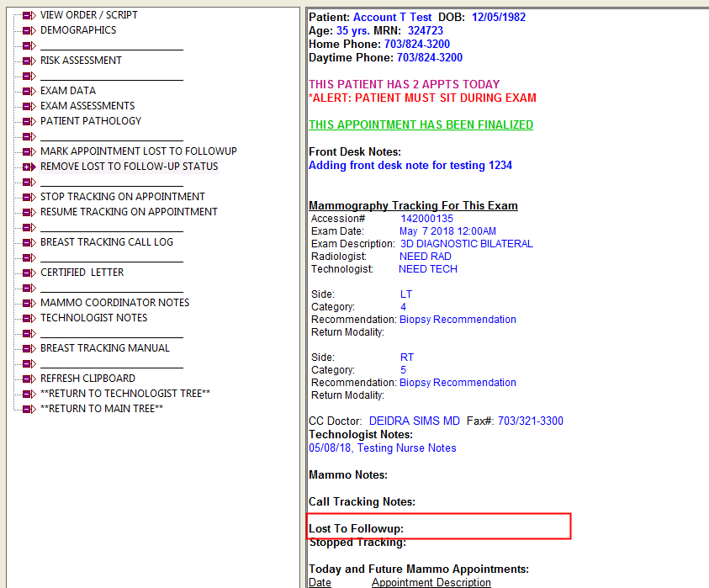The image size is (709, 588).
Task: Click the icon beside RISK ASSESSMENT
Action: click(29, 61)
